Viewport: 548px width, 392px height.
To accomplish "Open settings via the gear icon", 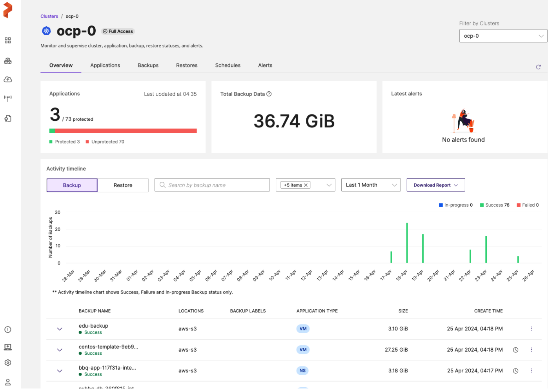I will click(8, 363).
